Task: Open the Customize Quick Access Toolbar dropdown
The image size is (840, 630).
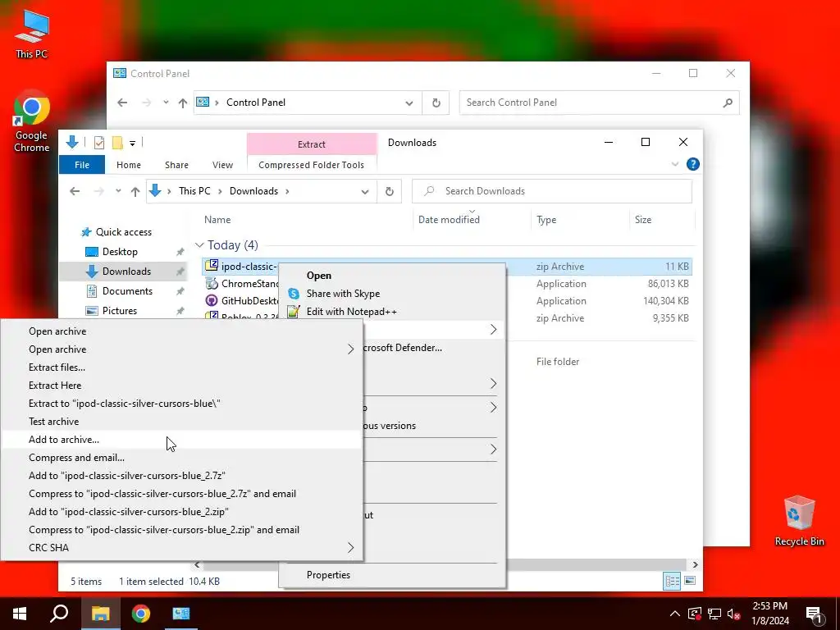Action: tap(132, 143)
